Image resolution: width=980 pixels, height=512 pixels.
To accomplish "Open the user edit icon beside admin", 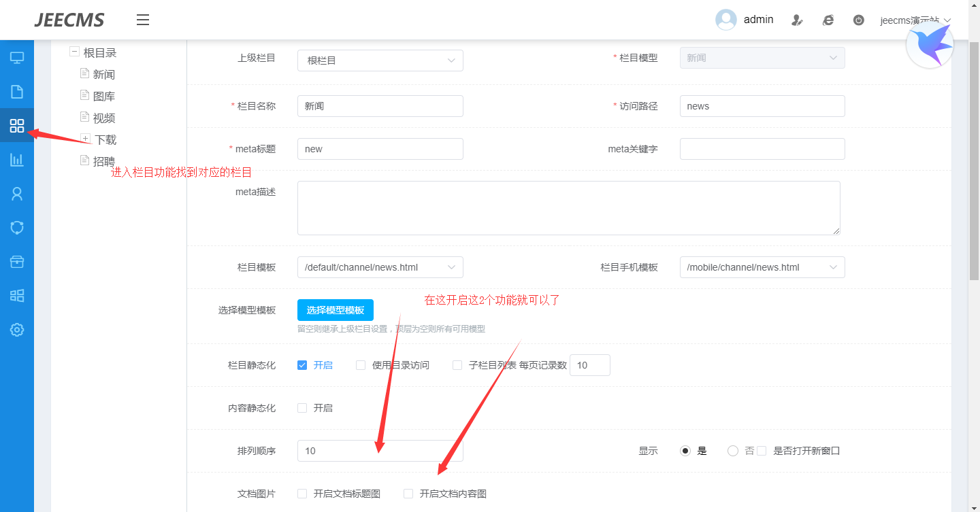I will click(x=797, y=20).
